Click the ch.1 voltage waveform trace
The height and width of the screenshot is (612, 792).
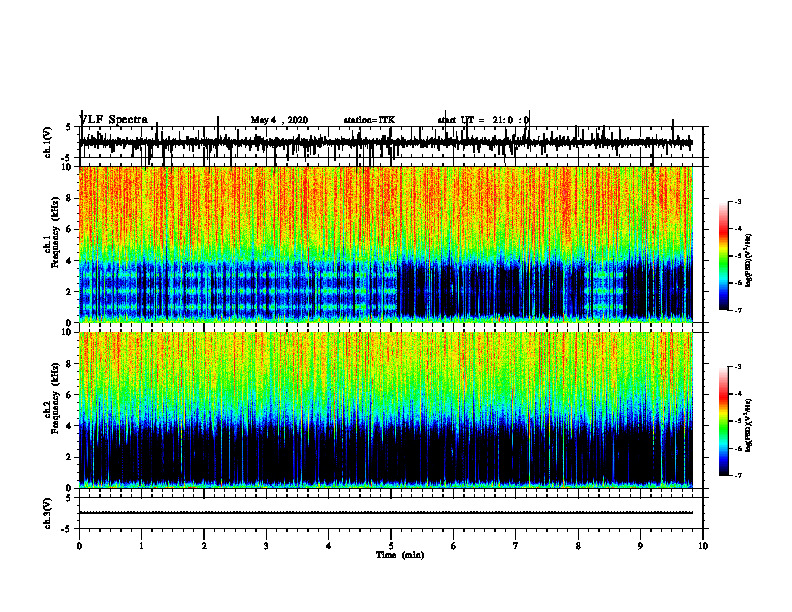386,143
